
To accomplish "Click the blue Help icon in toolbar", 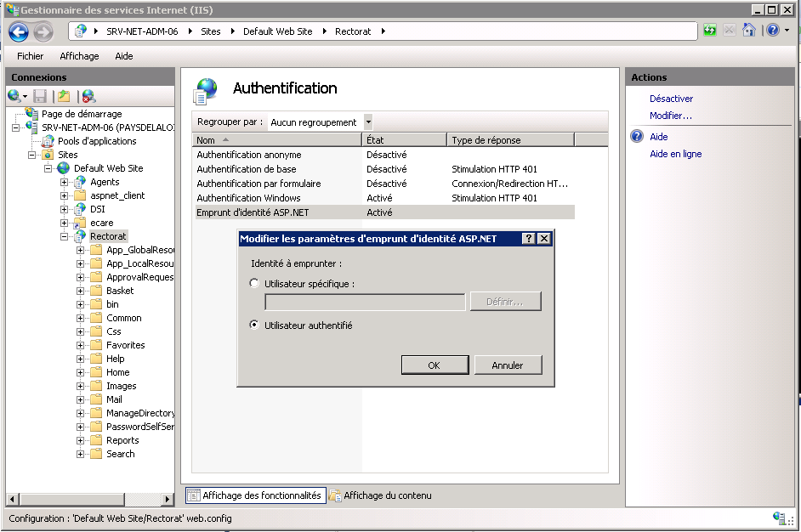I will coord(772,31).
